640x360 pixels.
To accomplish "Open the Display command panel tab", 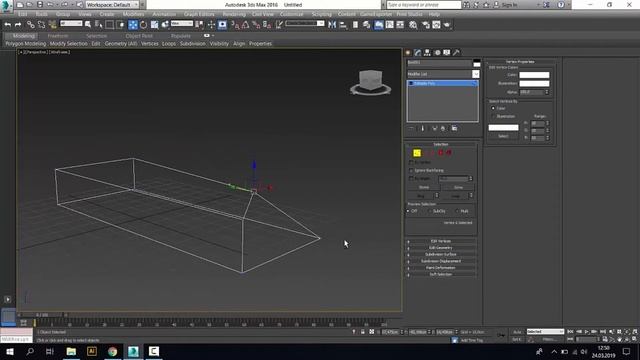I will coord(447,53).
